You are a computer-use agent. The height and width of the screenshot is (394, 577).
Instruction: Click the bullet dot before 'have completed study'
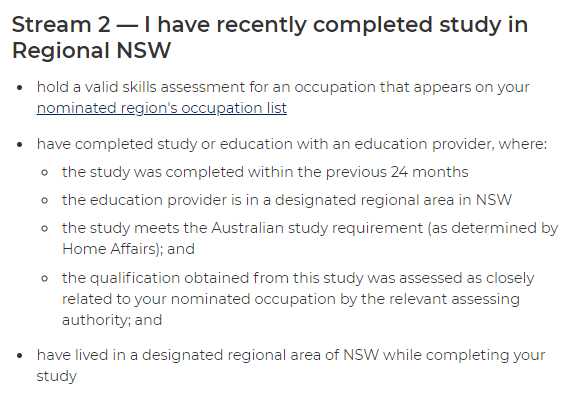coord(20,144)
